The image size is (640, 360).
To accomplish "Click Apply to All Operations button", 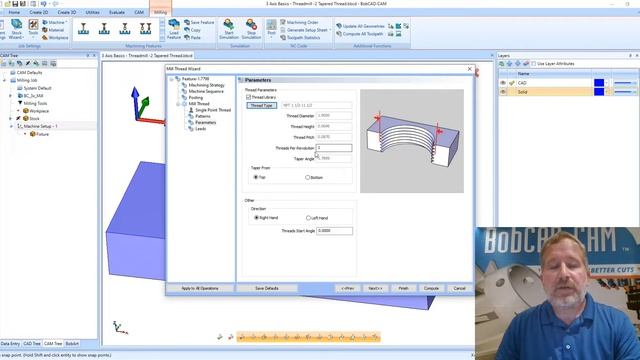I will point(200,288).
